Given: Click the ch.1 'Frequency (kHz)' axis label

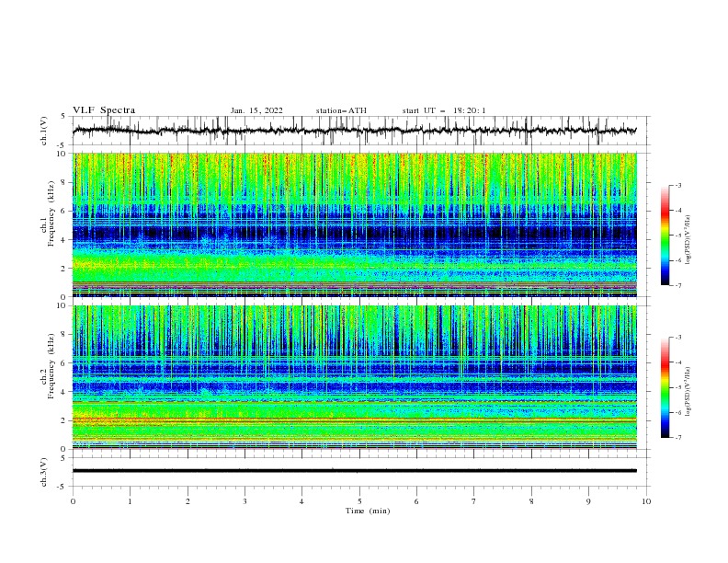Looking at the screenshot, I should (x=51, y=213).
